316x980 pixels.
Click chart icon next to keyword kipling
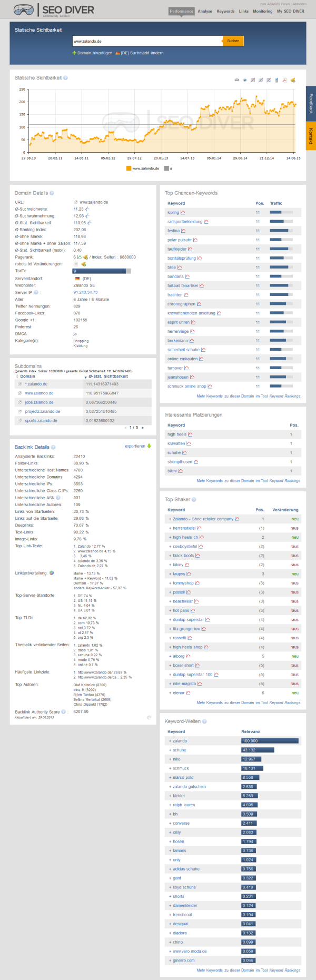tap(183, 213)
